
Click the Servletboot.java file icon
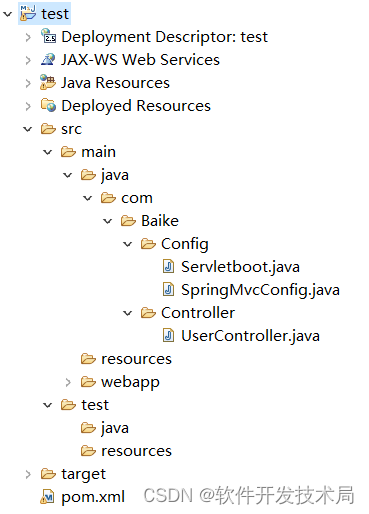168,267
